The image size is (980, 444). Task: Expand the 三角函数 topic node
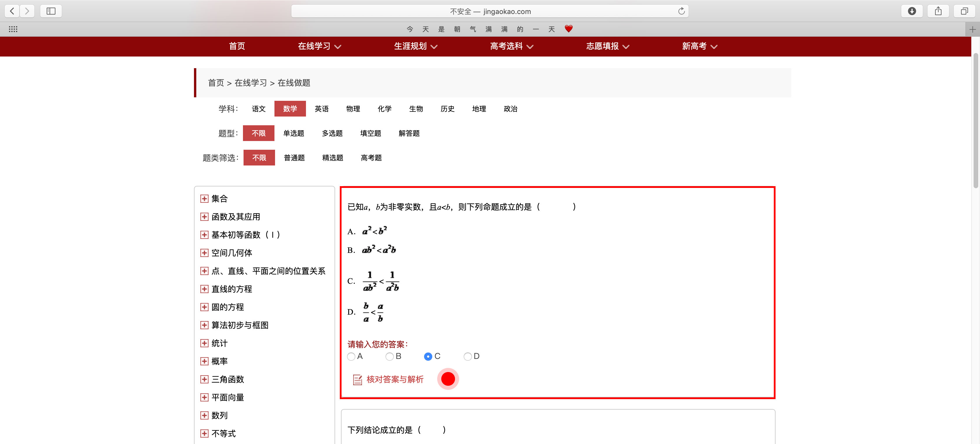pyautogui.click(x=204, y=379)
